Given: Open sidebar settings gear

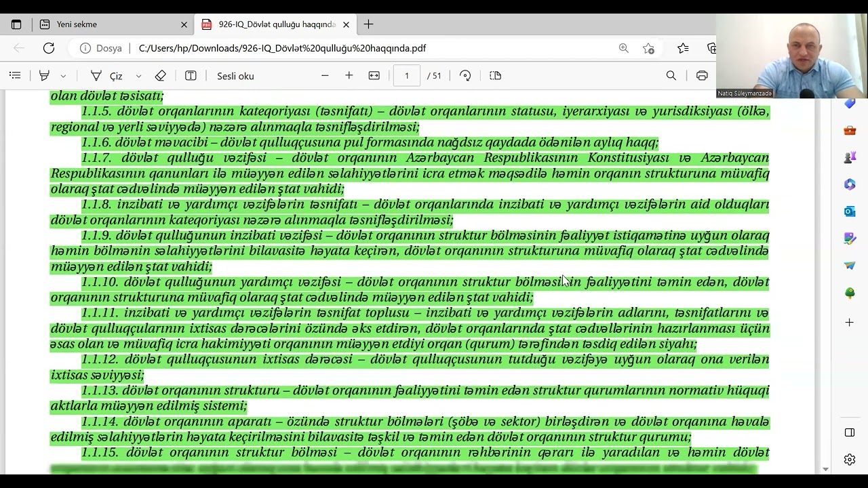Looking at the screenshot, I should point(850,460).
